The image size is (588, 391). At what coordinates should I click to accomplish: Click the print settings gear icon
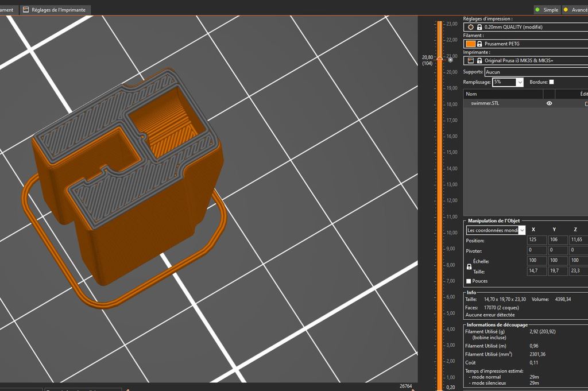(471, 27)
